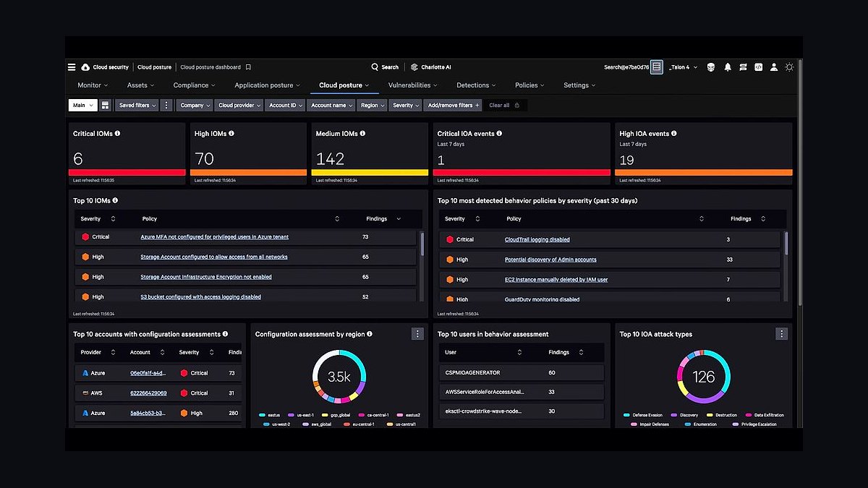Sort behavior policies table by Findings

[763, 218]
